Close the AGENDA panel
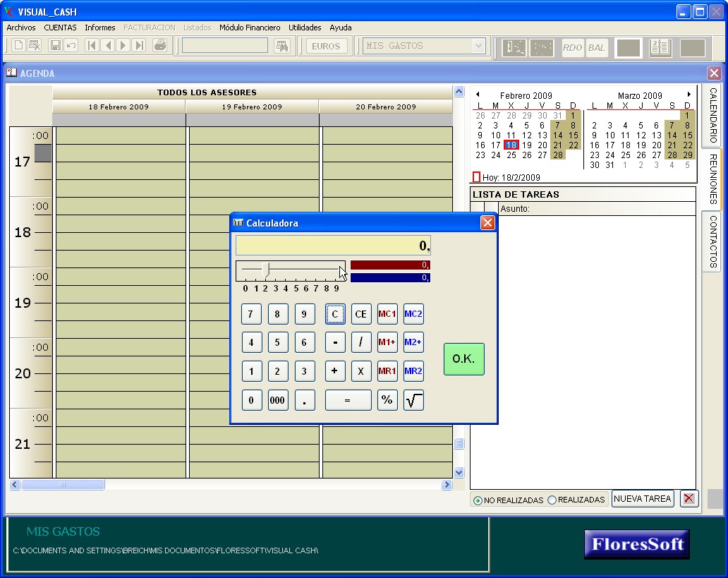The height and width of the screenshot is (578, 728). (714, 73)
